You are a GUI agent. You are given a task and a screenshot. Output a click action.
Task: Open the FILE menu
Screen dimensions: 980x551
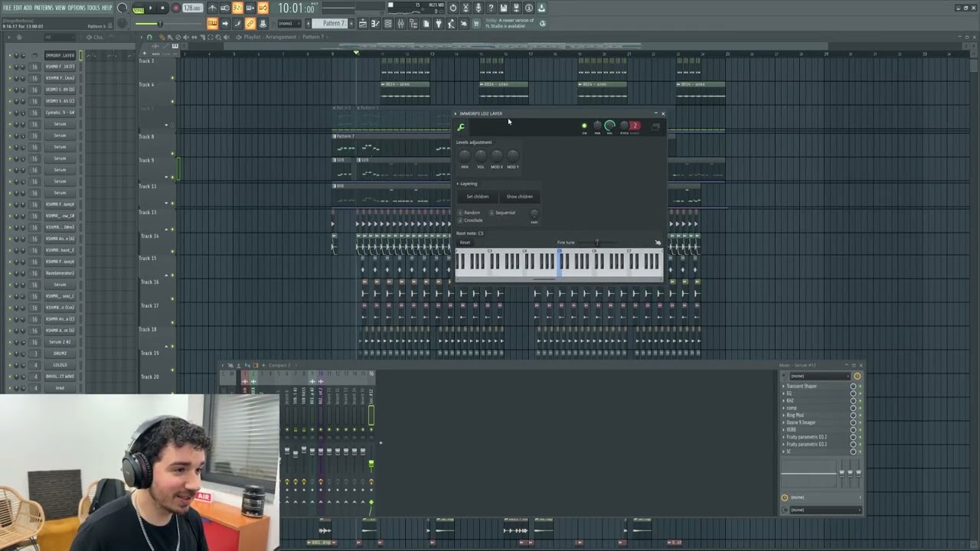click(7, 8)
